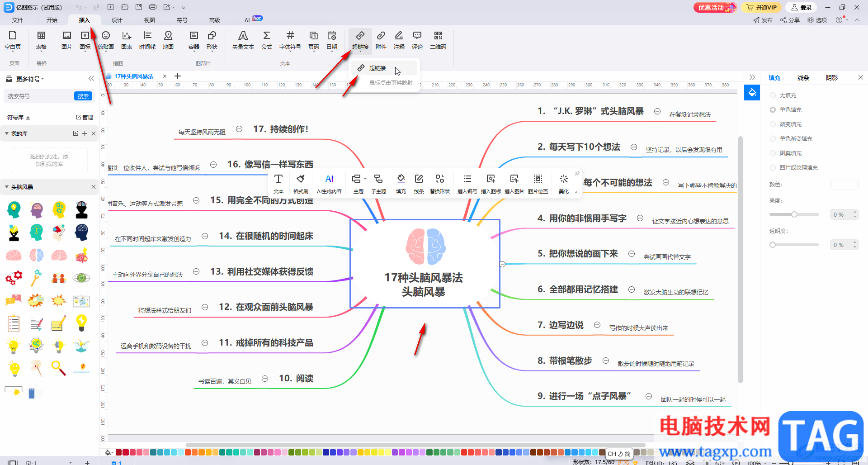Image resolution: width=868 pixels, height=465 pixels.
Task: Insert a formula (公式)
Action: pos(267,40)
